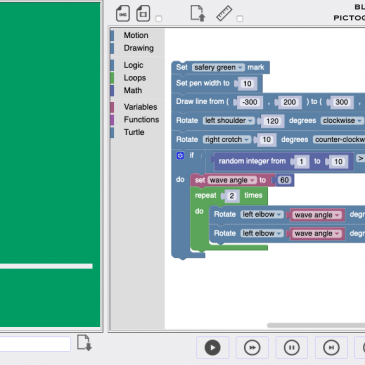This screenshot has height=365, width=365.
Task: Click the 200 coordinate field
Action: click(289, 102)
